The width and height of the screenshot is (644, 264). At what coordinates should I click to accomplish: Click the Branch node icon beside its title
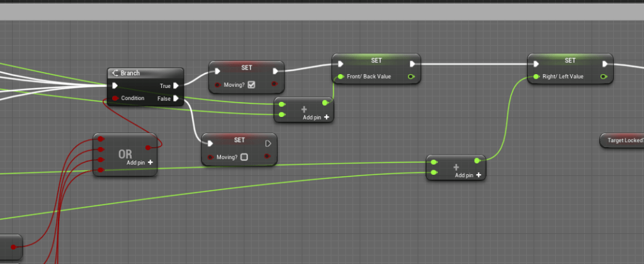click(x=115, y=73)
